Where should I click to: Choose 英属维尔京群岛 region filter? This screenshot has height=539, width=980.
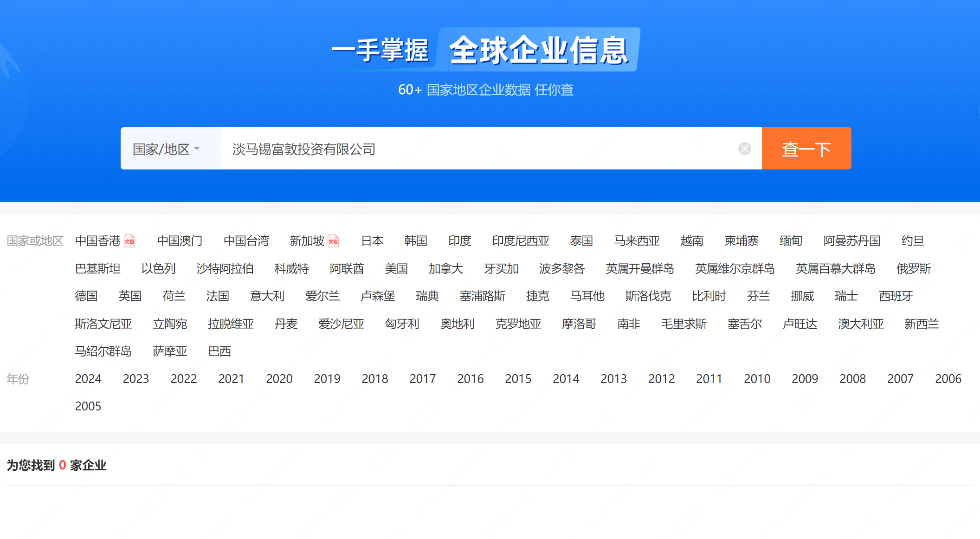(x=735, y=269)
